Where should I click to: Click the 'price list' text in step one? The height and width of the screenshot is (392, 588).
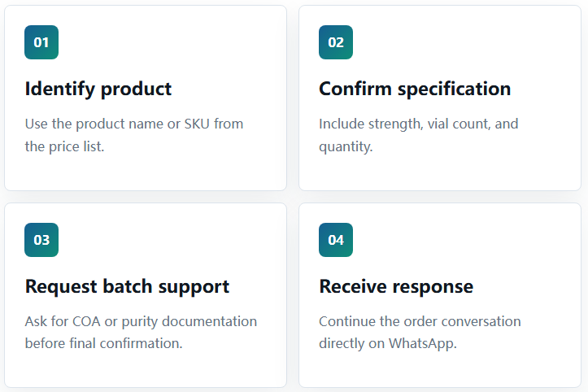tap(76, 146)
